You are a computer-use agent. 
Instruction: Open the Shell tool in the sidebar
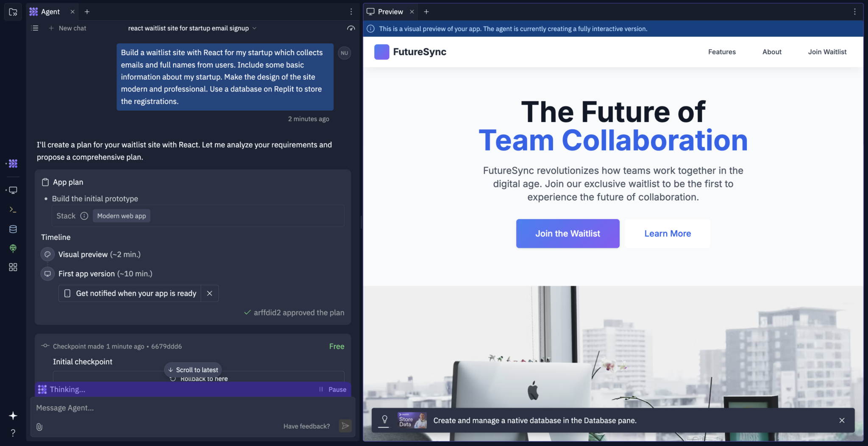(x=13, y=209)
